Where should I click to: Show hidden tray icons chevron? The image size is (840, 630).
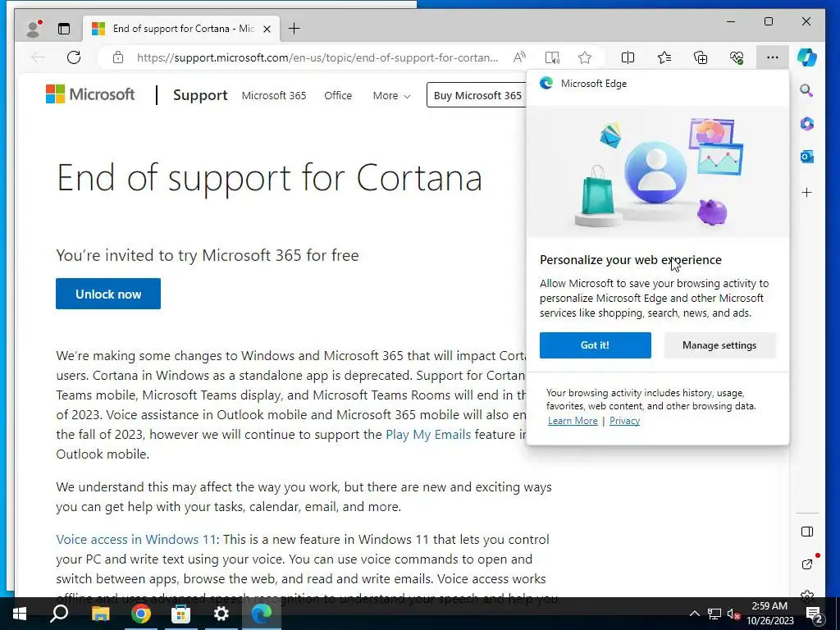(x=694, y=614)
